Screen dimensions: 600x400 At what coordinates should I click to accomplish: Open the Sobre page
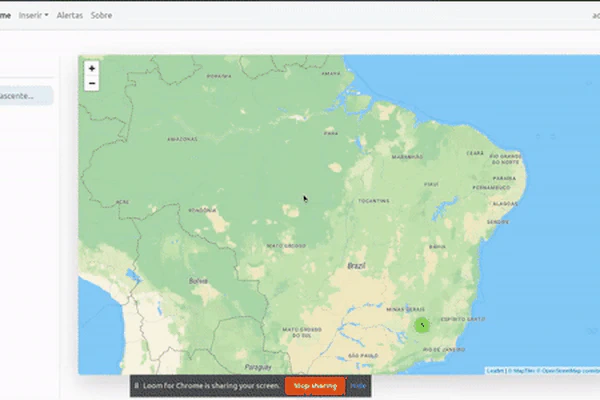pyautogui.click(x=101, y=15)
